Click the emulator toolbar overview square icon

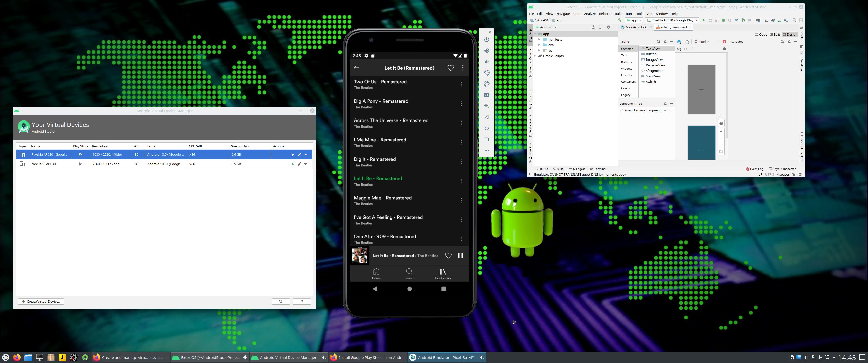click(486, 139)
